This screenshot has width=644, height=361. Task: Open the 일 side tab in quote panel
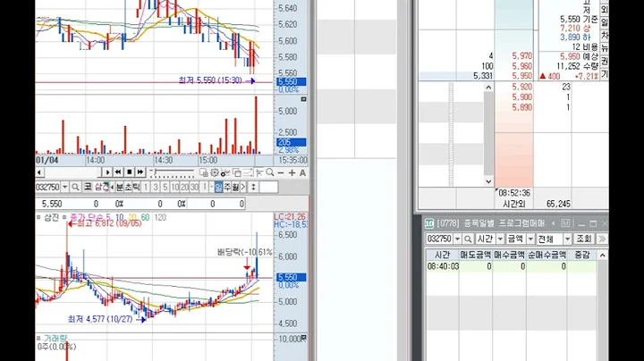pos(605,21)
